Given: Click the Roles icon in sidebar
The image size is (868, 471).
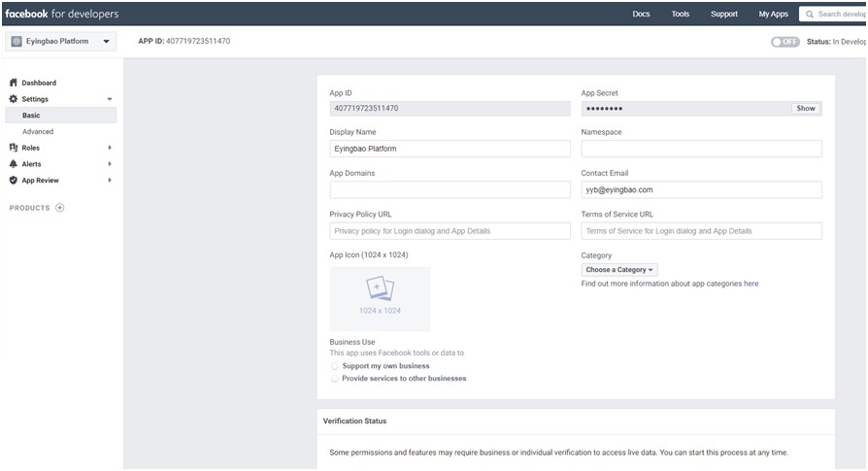Looking at the screenshot, I should (x=14, y=148).
